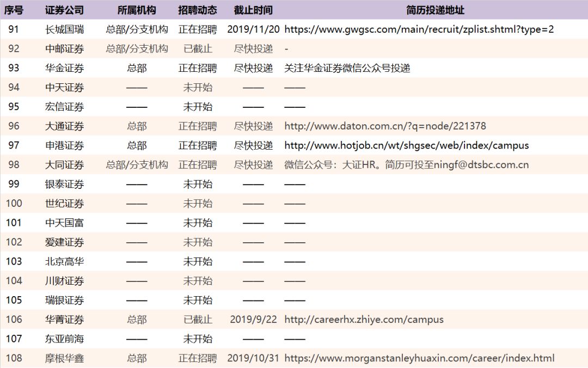The width and height of the screenshot is (588, 368).
Task: Click the company name 中天证券
Action: coord(64,88)
